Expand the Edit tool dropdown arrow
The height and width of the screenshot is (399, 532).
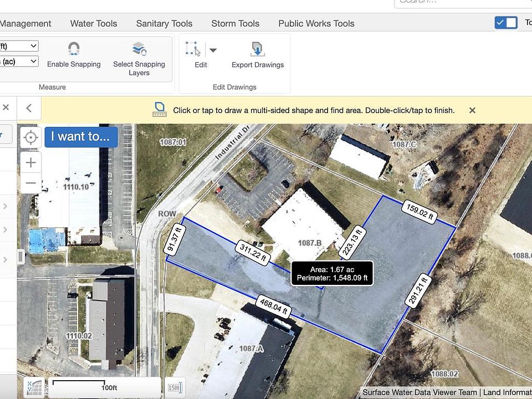click(x=213, y=50)
